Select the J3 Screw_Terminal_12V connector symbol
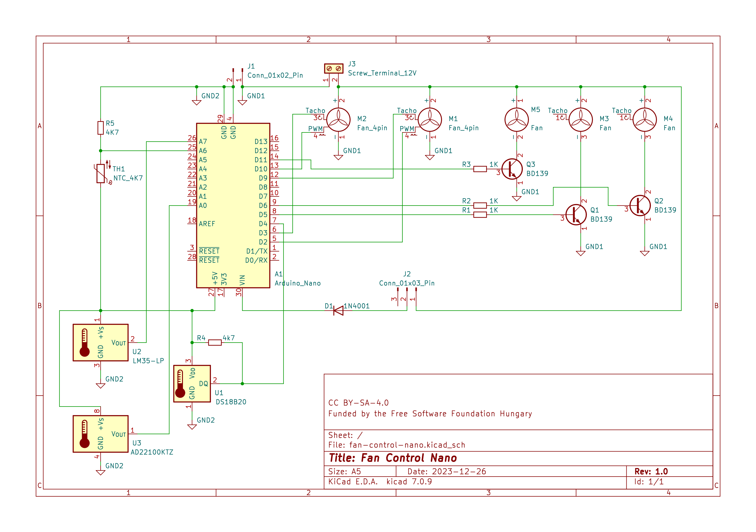The image size is (756, 532). 333,69
